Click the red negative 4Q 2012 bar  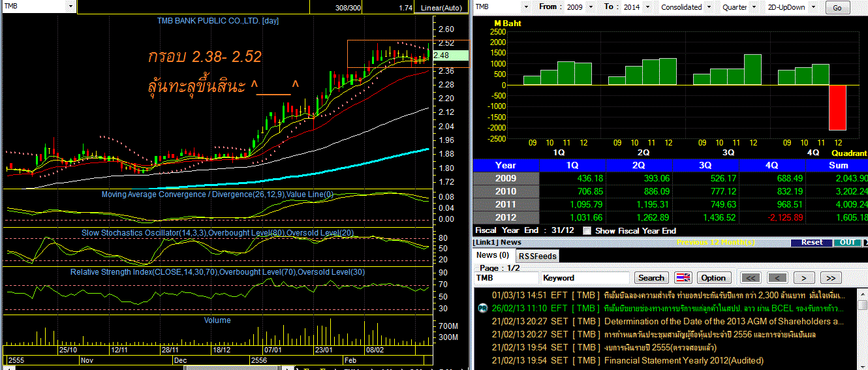pos(838,108)
